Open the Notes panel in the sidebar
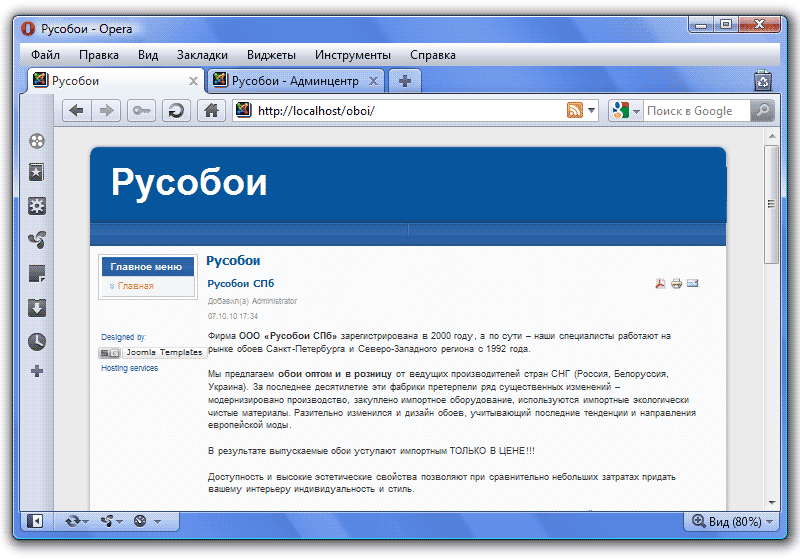The image size is (800, 560). pos(37,274)
